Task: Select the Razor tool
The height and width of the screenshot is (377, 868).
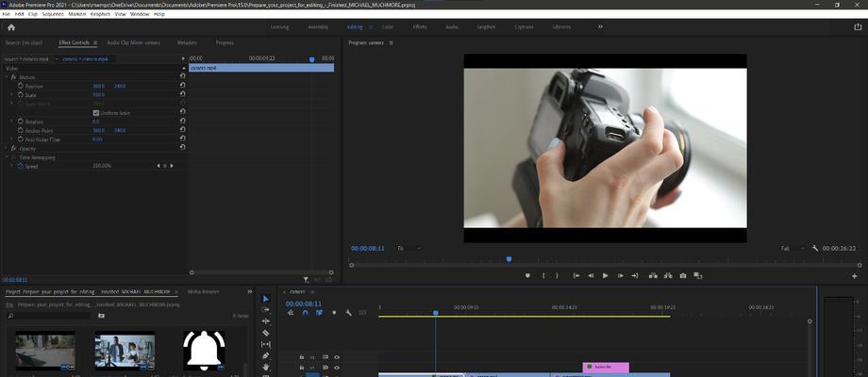Action: point(266,333)
